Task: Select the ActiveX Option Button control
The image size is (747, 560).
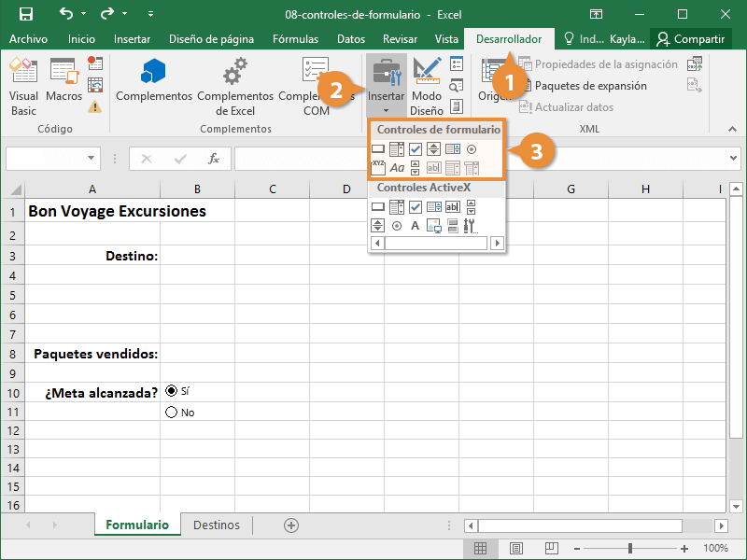Action: [x=396, y=226]
